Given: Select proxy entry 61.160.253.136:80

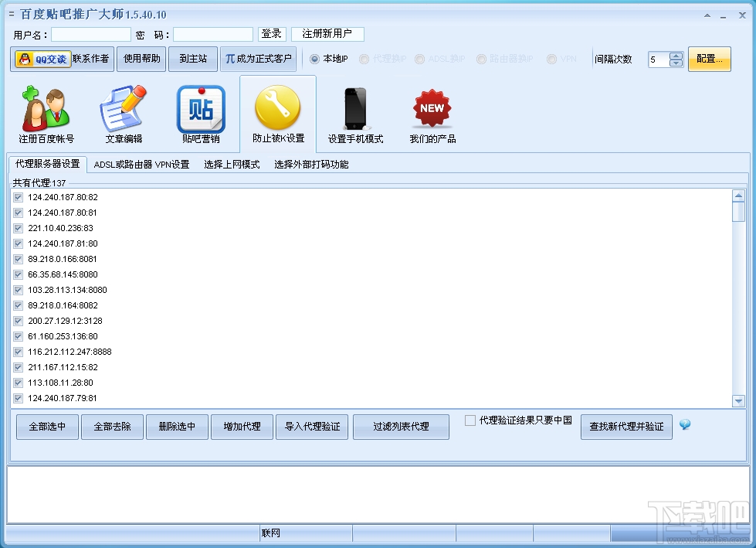Looking at the screenshot, I should tap(63, 336).
